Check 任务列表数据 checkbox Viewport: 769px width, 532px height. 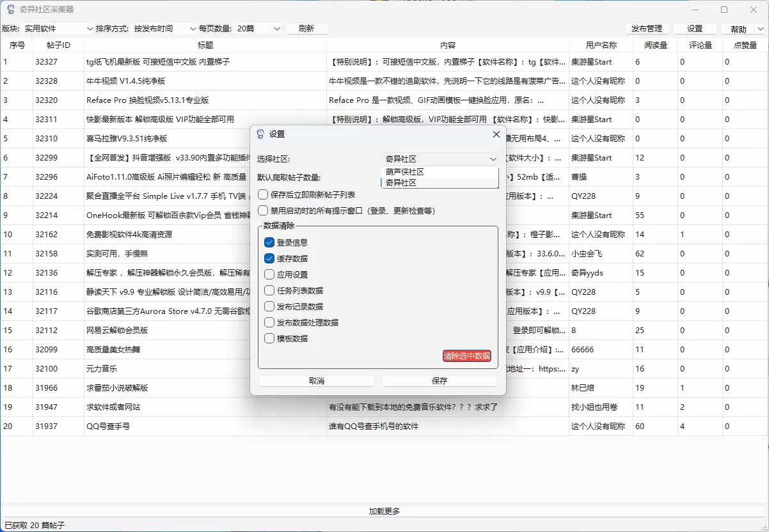pyautogui.click(x=269, y=290)
